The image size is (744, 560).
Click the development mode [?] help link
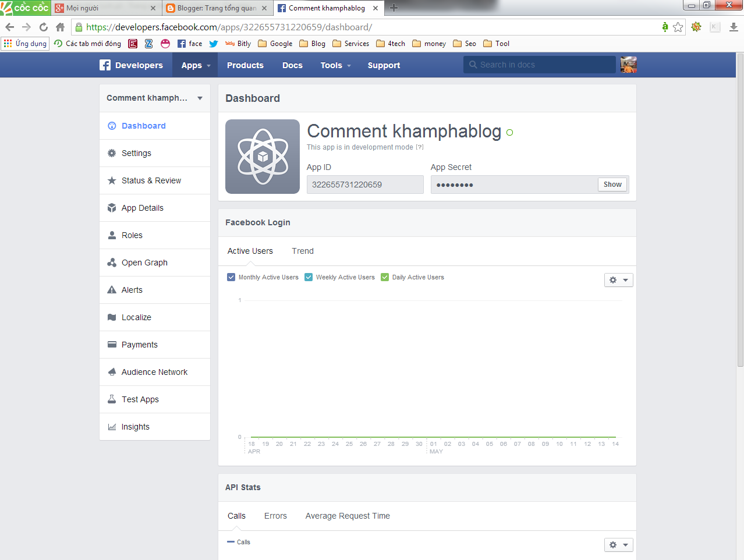click(x=420, y=147)
